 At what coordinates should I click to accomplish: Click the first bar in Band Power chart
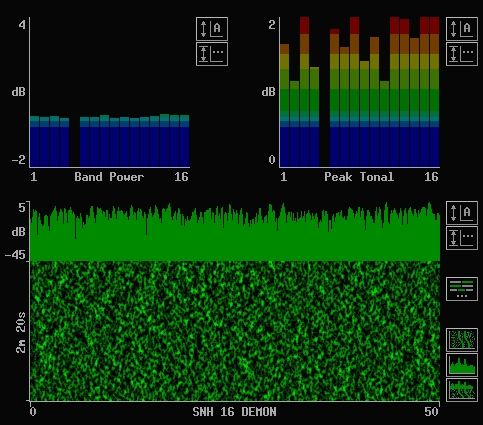35,141
